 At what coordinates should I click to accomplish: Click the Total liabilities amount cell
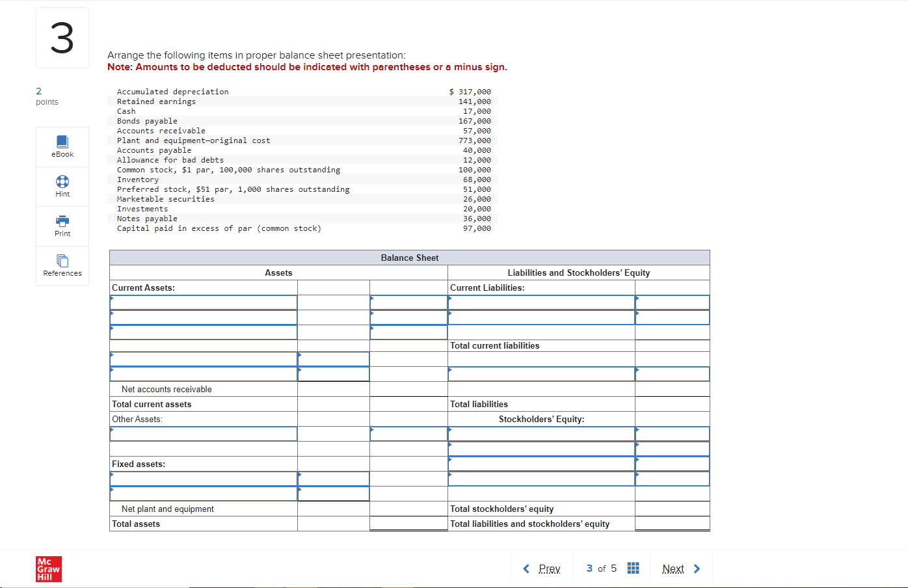pyautogui.click(x=673, y=404)
